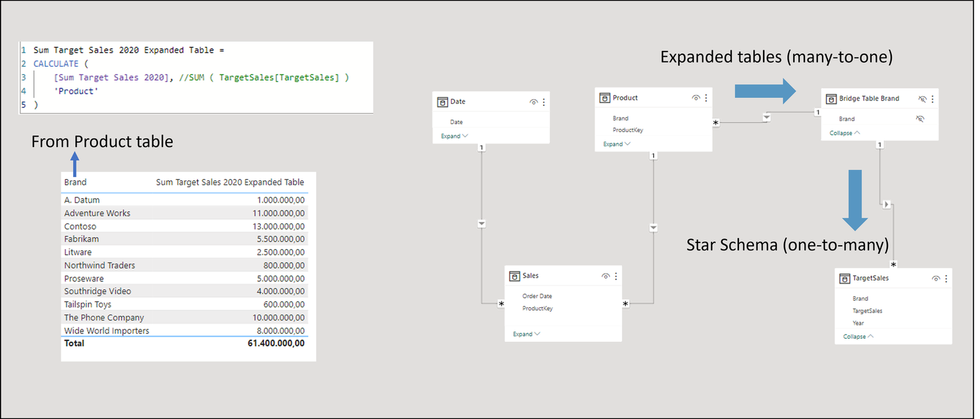Select Product to Bridge Table Brand relationship arrow
Screen dimensions: 980x419
767,118
